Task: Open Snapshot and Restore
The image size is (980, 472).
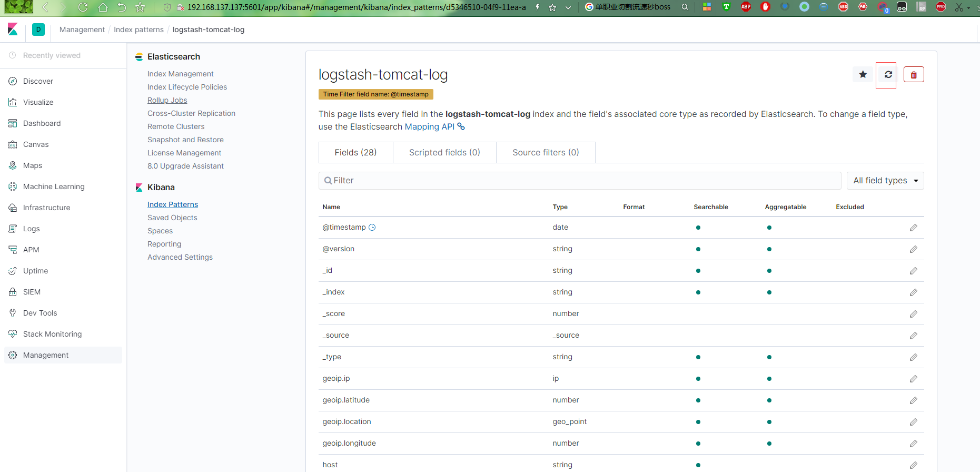Action: click(185, 140)
